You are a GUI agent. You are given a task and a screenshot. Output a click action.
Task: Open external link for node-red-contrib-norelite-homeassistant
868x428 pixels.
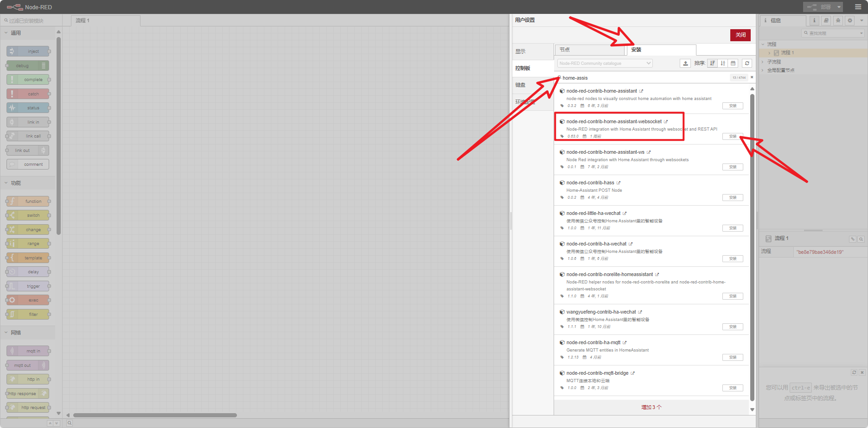(657, 275)
